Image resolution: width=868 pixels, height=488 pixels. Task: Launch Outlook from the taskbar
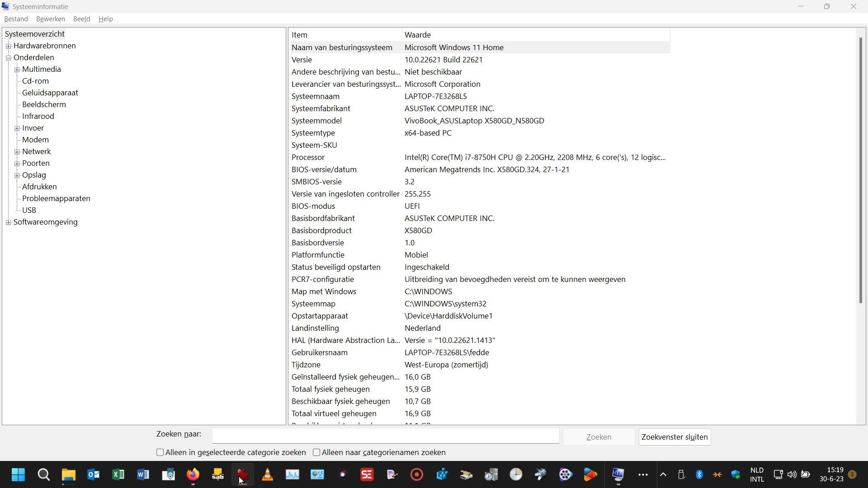click(93, 474)
